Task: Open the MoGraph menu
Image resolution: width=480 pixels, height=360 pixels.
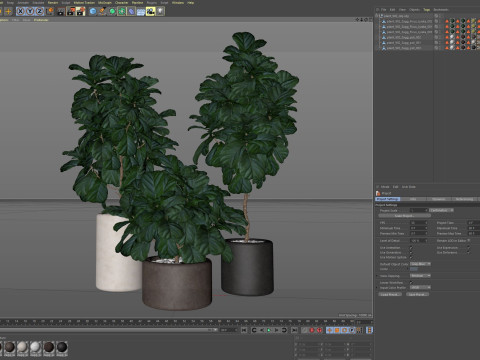Action: click(x=105, y=3)
